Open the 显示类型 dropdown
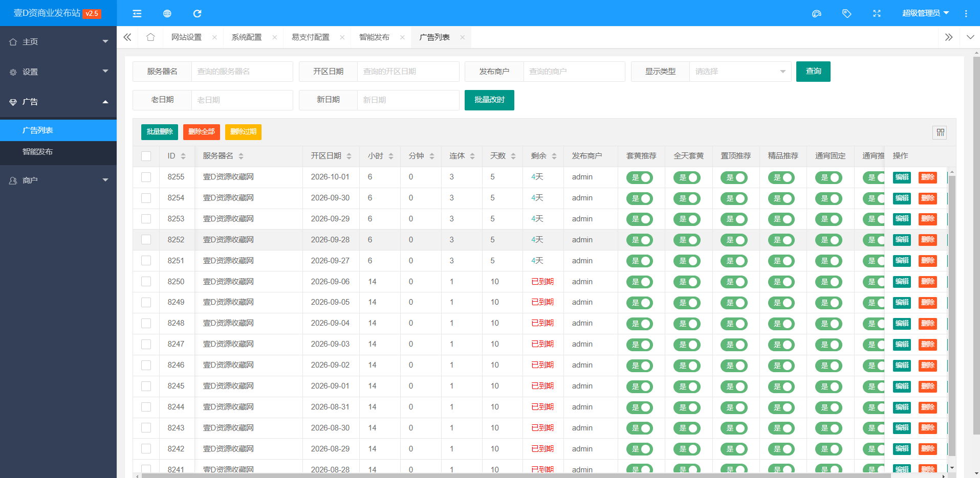 (x=740, y=72)
